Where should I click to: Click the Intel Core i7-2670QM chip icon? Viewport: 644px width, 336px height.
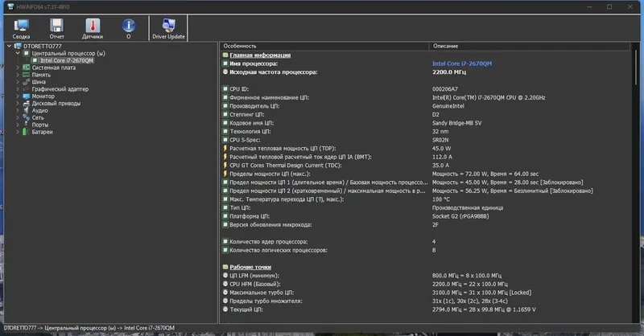35,60
